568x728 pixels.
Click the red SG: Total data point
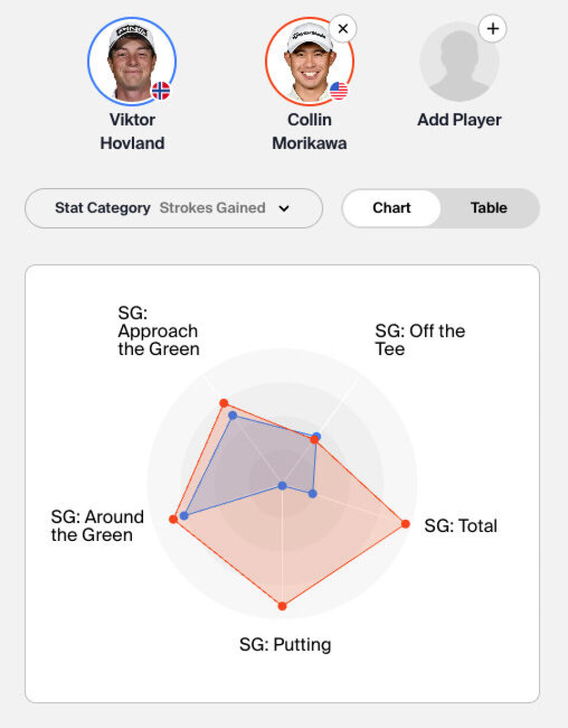405,524
